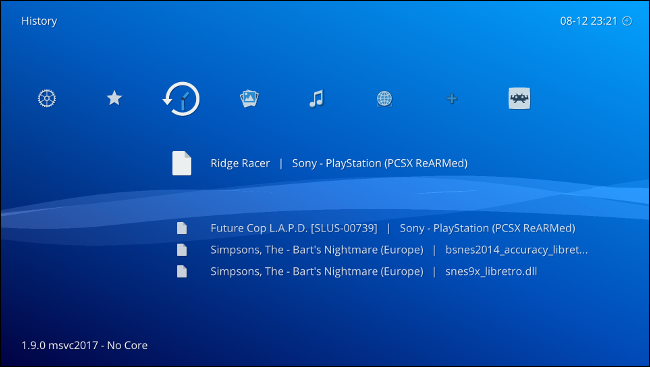Select Bart's Nightmare bsnes2014_accuracy entry
Image resolution: width=650 pixels, height=367 pixels.
coord(382,250)
